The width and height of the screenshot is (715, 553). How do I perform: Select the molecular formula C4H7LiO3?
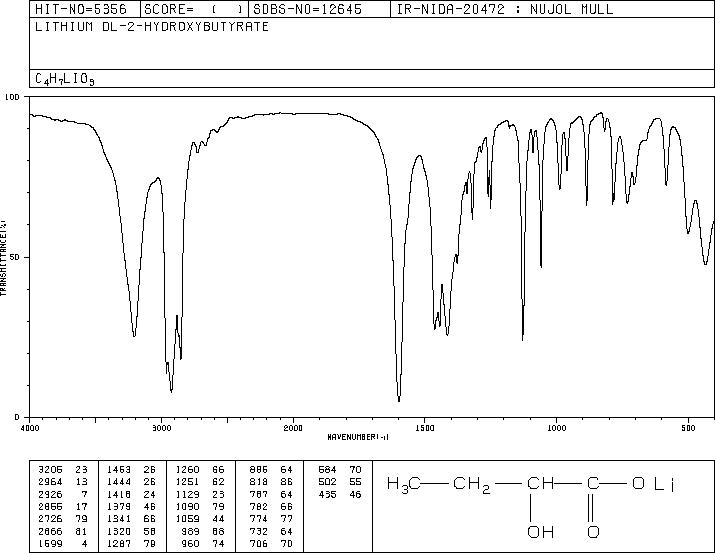64,79
